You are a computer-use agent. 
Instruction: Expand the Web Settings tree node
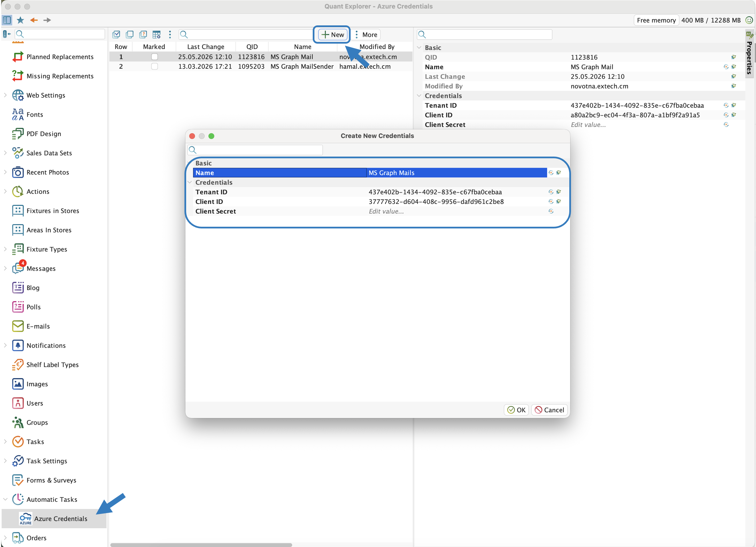point(5,95)
